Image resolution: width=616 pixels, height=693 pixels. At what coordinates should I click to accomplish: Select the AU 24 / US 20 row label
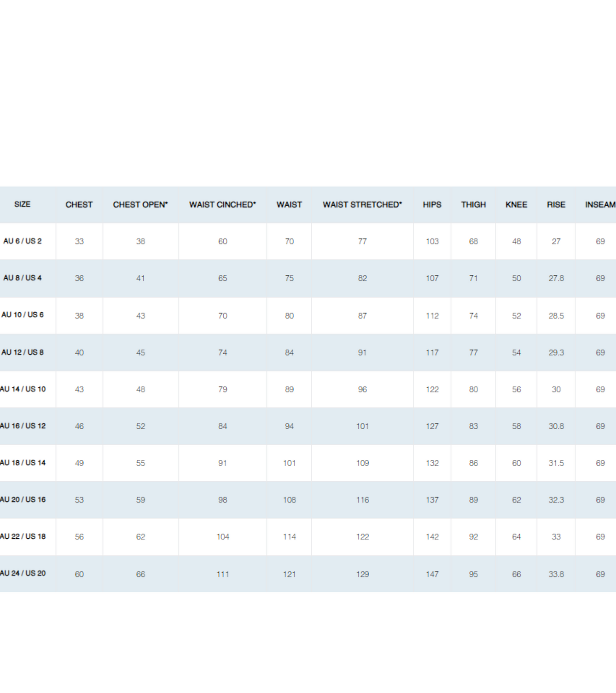tap(23, 573)
